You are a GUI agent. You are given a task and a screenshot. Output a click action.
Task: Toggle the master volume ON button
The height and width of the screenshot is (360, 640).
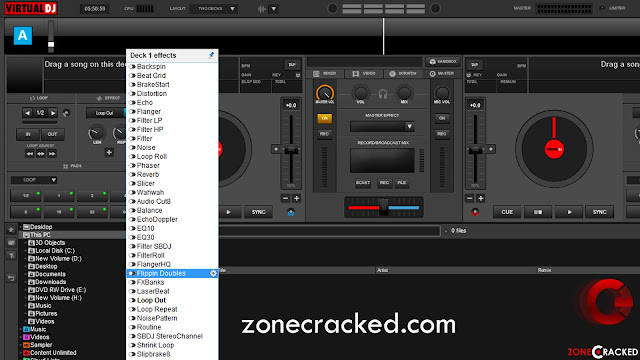pos(324,118)
